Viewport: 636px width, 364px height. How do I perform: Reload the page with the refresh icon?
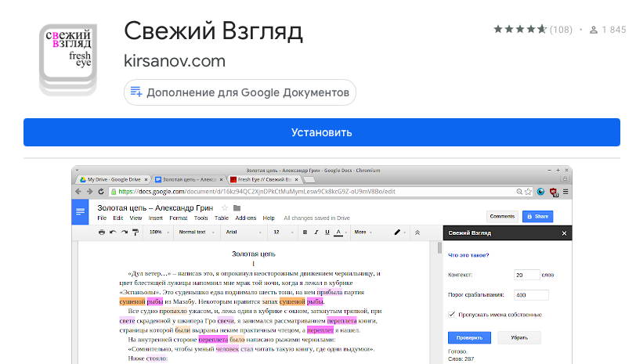pos(101,191)
